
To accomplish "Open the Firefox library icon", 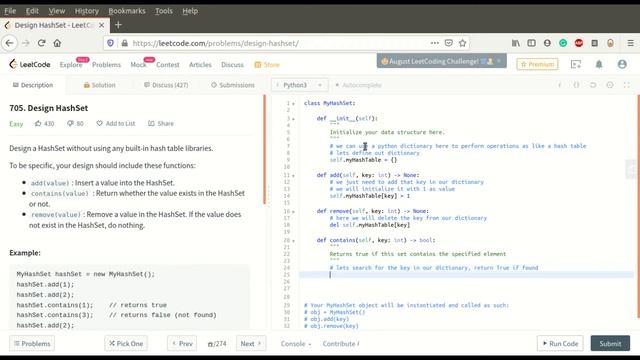I will click(516, 43).
